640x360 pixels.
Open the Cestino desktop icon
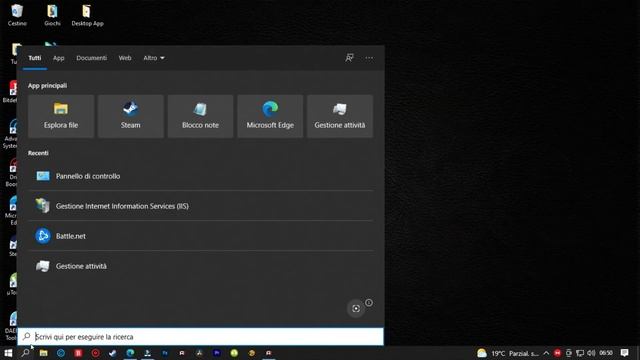click(x=17, y=15)
